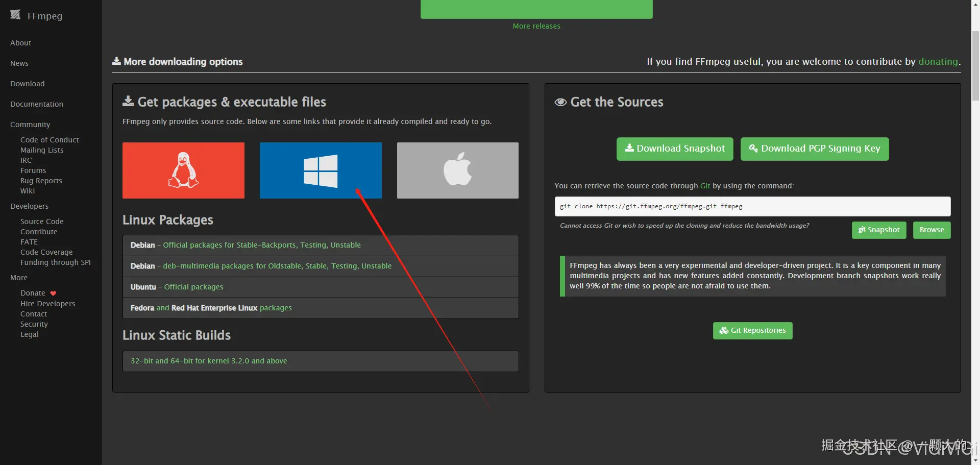Image resolution: width=980 pixels, height=465 pixels.
Task: Click the git clone command field
Action: (752, 207)
